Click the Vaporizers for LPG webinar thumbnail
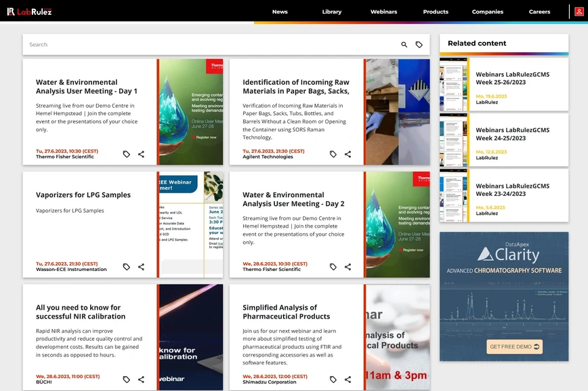The width and height of the screenshot is (588, 391). 191,224
